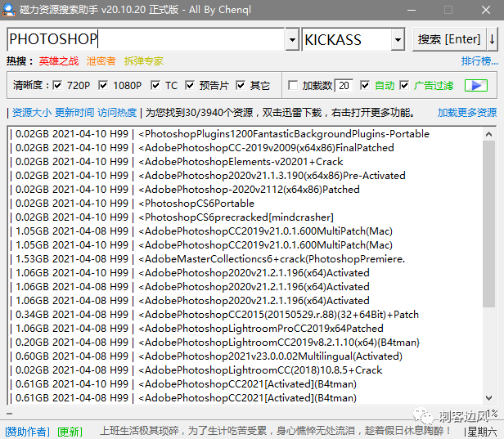This screenshot has width=504, height=439.
Task: Select AdobePhotoshopCC2019 Mac result dated 2021-04-08
Action: pyautogui.click(x=246, y=231)
